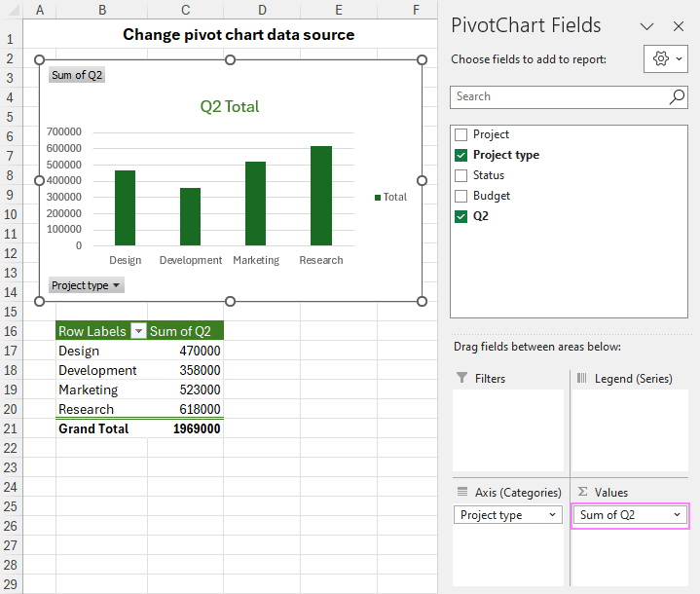The height and width of the screenshot is (594, 700).
Task: Select the title cell Change pivot chart data source
Action: 239,34
